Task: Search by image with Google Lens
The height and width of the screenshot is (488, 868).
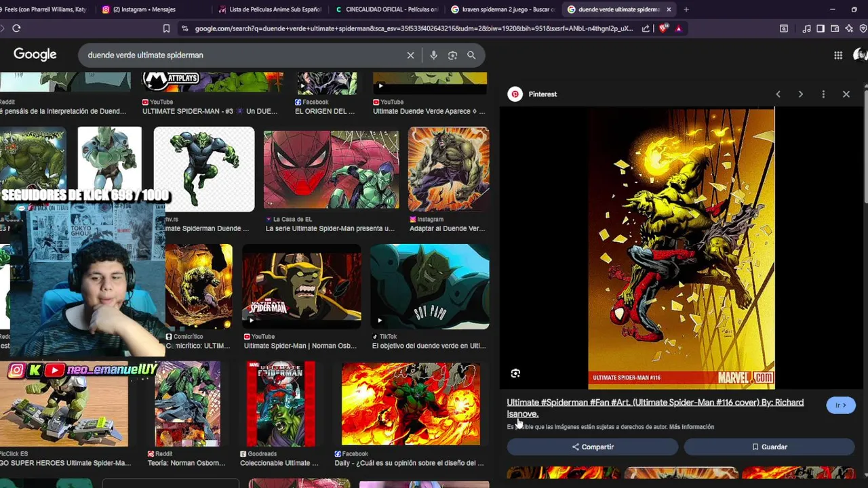Action: click(x=452, y=55)
